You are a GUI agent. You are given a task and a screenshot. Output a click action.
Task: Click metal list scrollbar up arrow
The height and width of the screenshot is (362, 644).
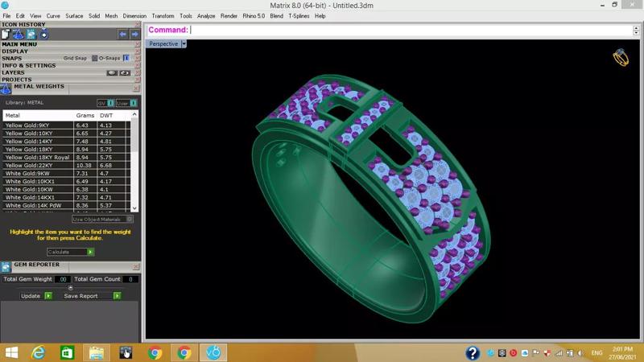[134, 114]
